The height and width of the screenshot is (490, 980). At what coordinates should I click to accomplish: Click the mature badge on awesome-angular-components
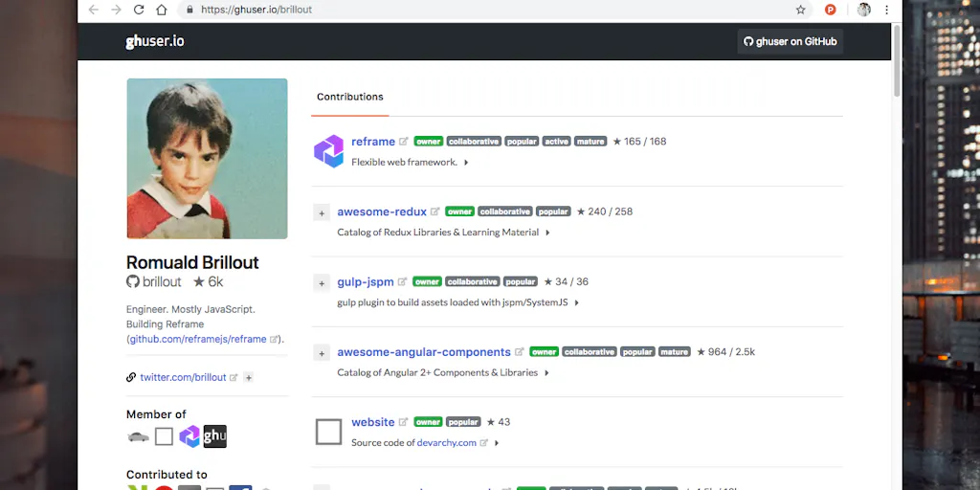point(675,352)
